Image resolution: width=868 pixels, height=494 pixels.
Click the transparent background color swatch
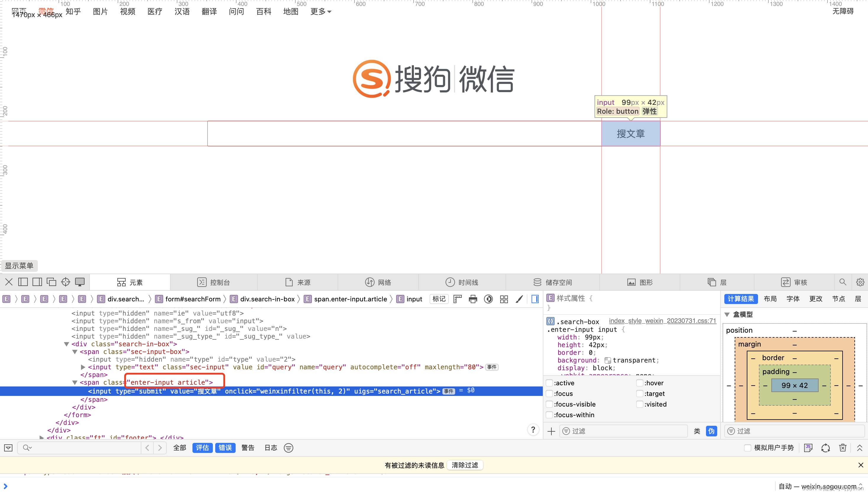click(608, 360)
